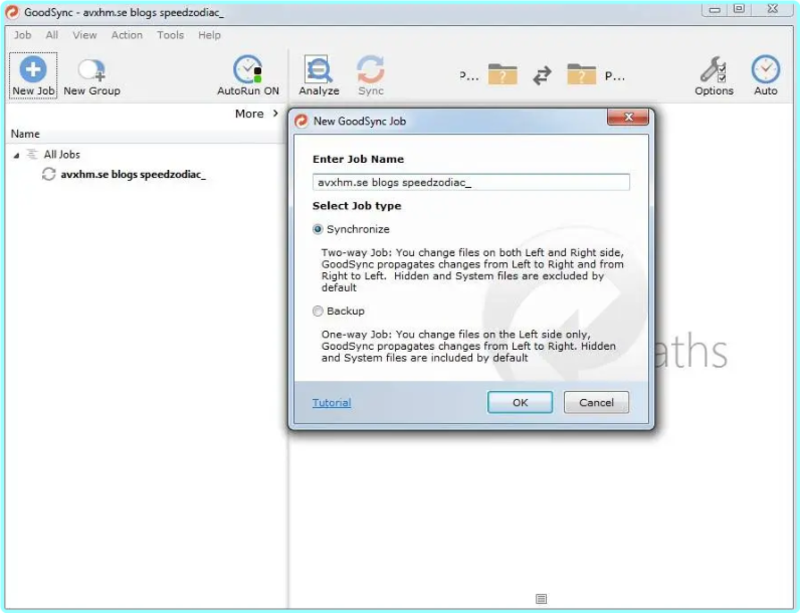The image size is (800, 613).
Task: Click the All Jobs list icon
Action: pos(32,154)
